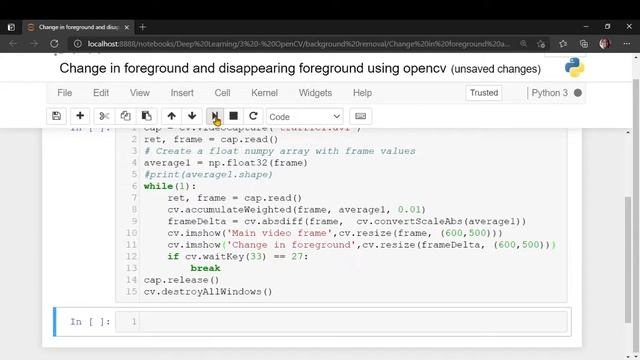Click the Python logo in the header
This screenshot has height=360, width=640.
pyautogui.click(x=574, y=67)
